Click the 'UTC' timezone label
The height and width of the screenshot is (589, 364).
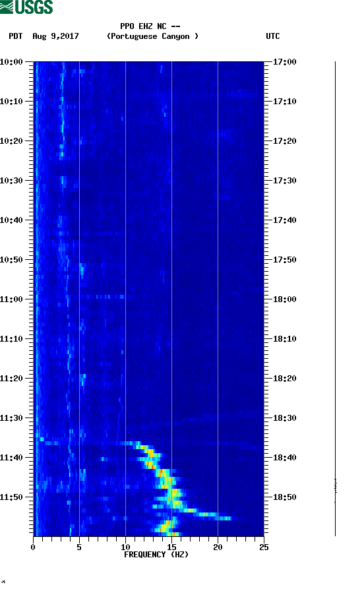pos(273,36)
